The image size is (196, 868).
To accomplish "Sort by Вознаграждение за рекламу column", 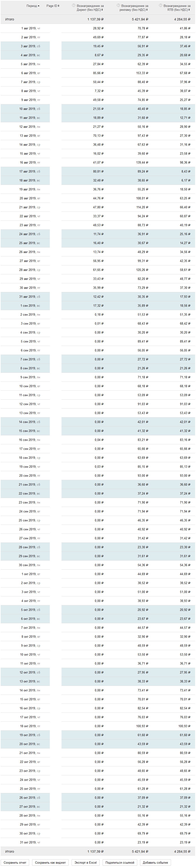I will 134,8.
